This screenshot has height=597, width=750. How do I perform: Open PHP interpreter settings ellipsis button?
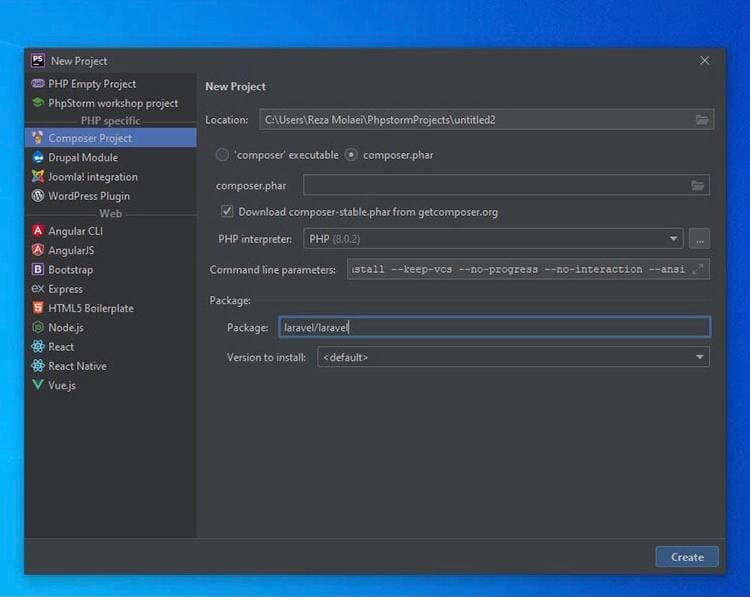click(699, 239)
